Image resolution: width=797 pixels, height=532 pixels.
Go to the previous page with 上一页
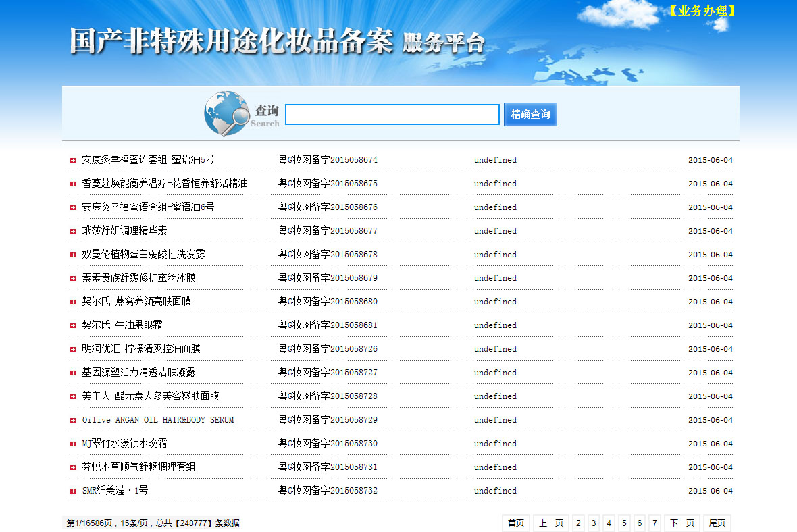pos(550,523)
